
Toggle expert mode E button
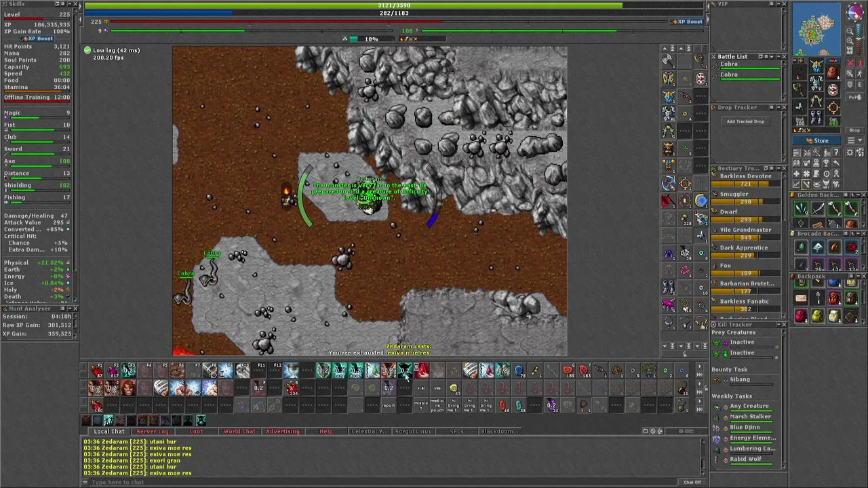click(860, 85)
